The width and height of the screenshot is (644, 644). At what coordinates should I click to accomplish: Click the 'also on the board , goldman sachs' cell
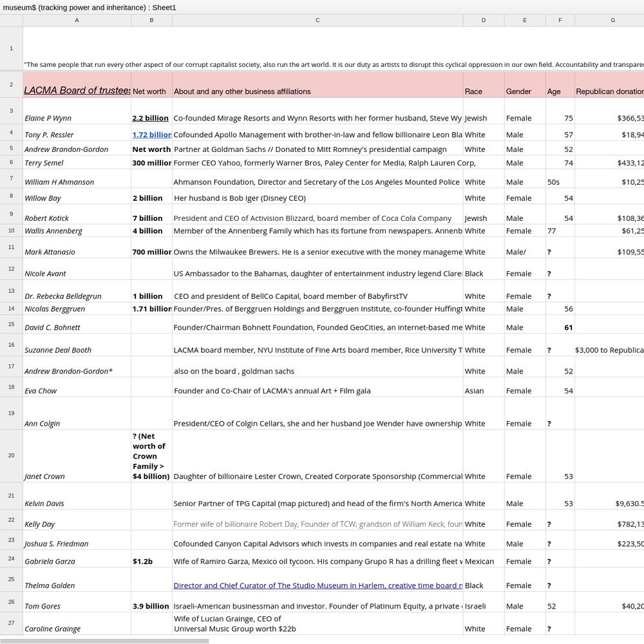click(x=317, y=367)
